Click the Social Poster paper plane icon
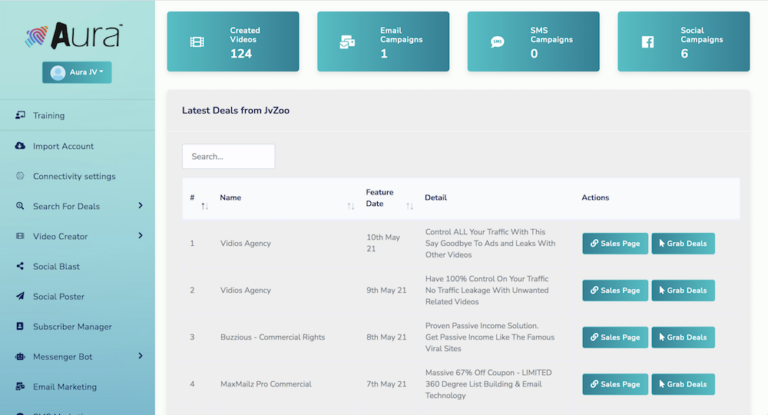 (x=20, y=296)
